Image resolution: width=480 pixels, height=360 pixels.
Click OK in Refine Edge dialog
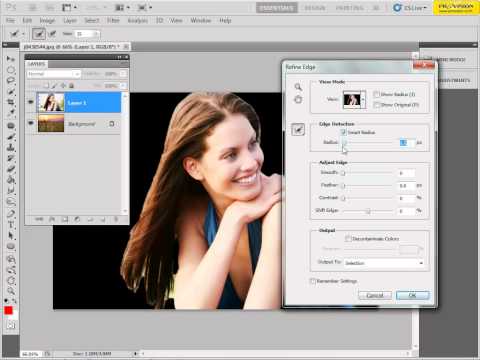[x=412, y=295]
